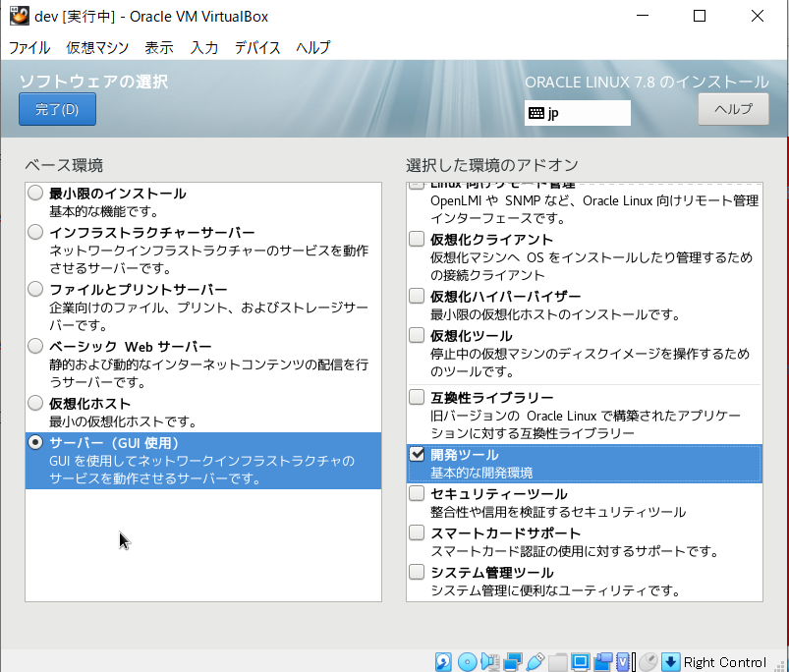Click the network adapter status icon
This screenshot has width=789, height=672.
(x=512, y=661)
